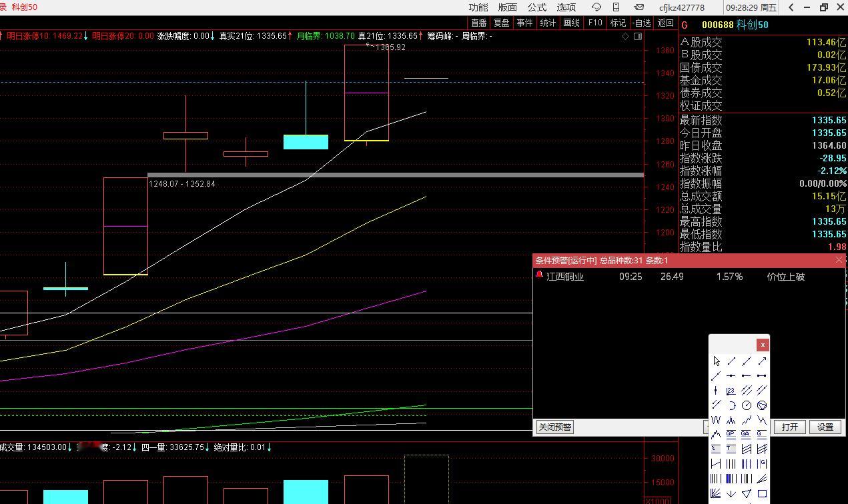
Task: Select the vertical line with dot tool
Action: [x=717, y=390]
